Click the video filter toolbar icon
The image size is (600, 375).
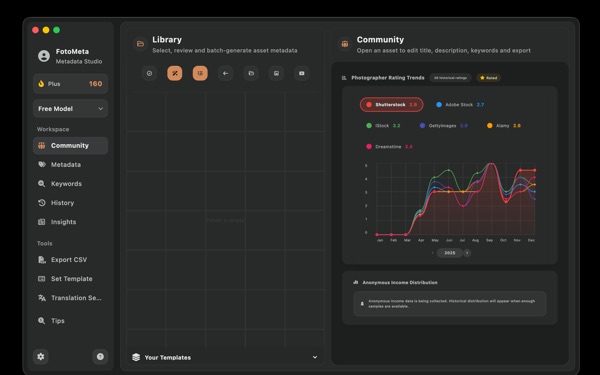tap(302, 73)
